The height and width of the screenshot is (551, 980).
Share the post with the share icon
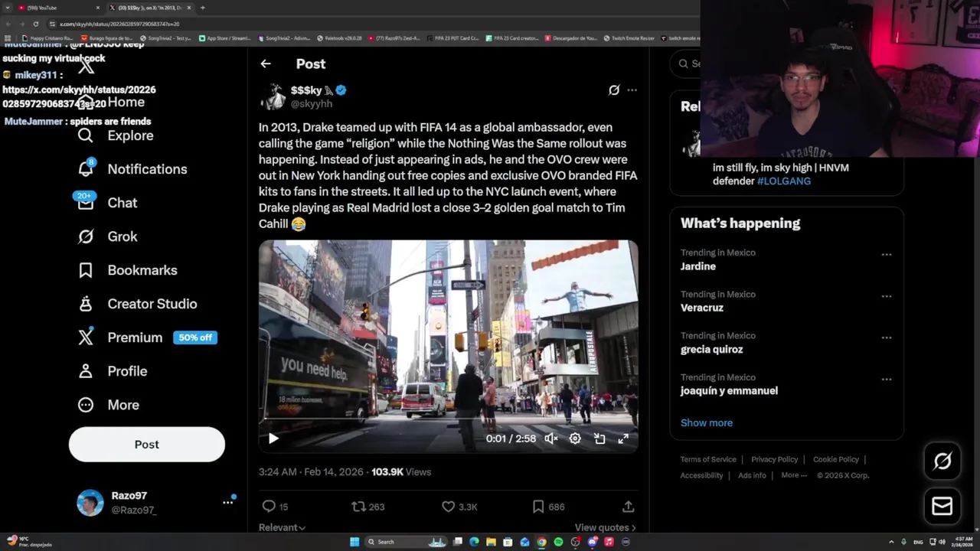[x=628, y=507]
